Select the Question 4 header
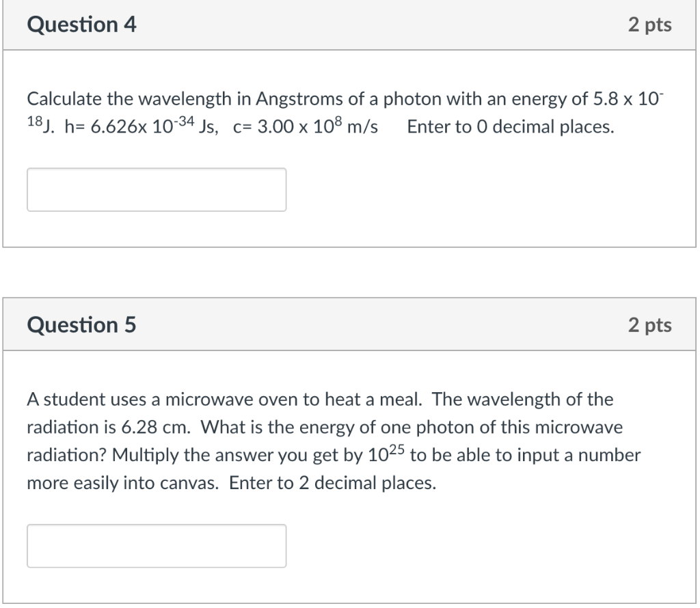This screenshot has width=700, height=608. pos(81,25)
